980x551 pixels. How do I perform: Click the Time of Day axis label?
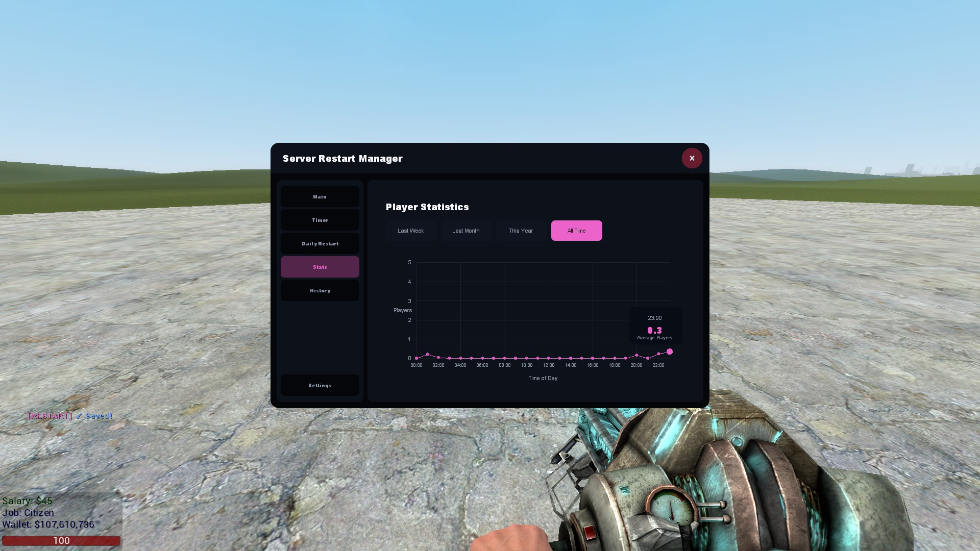(543, 378)
